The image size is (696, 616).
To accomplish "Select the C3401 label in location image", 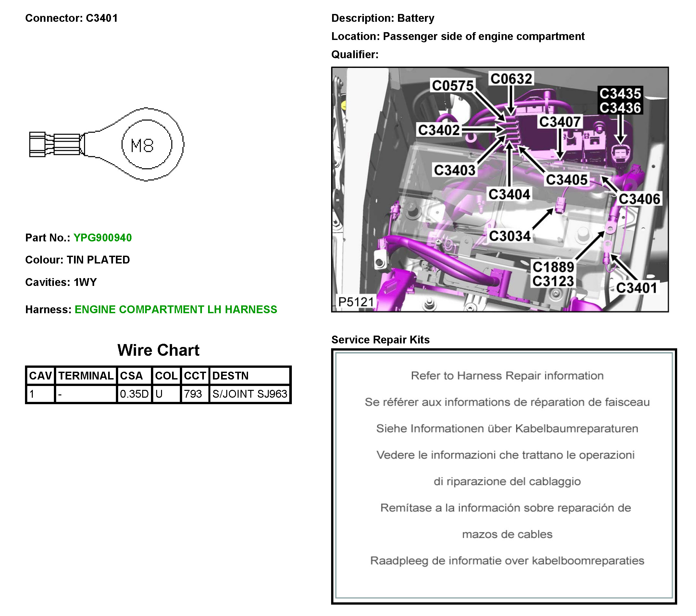I will click(636, 288).
